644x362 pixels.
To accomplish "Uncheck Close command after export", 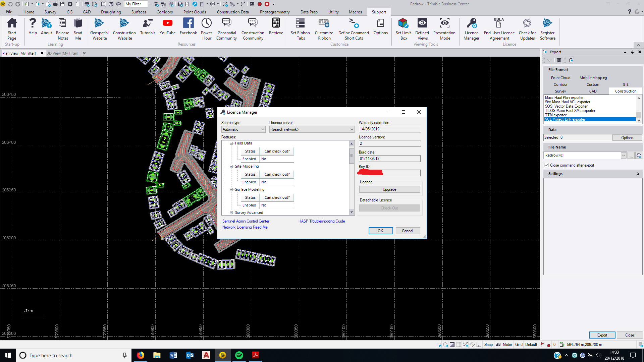I will point(546,165).
